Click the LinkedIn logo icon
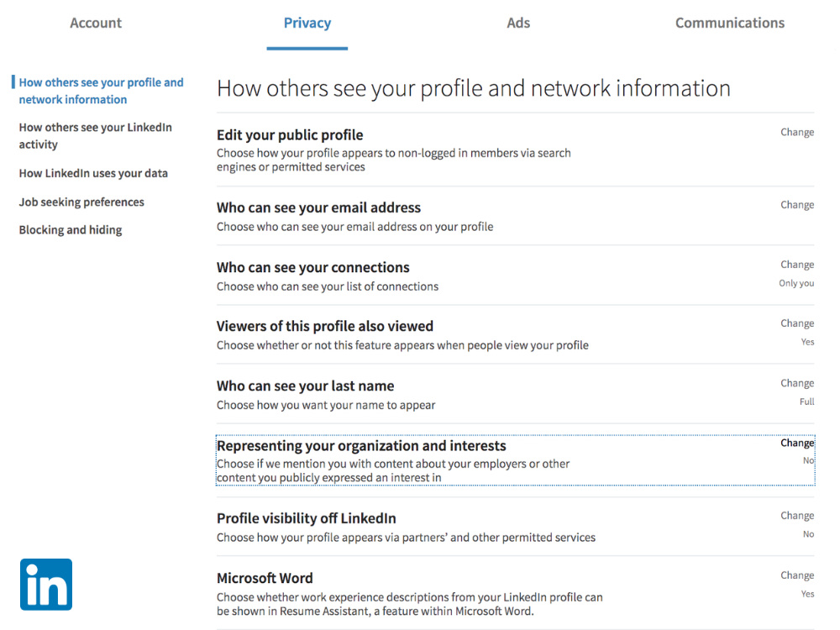Image resolution: width=840 pixels, height=630 pixels. pyautogui.click(x=46, y=584)
